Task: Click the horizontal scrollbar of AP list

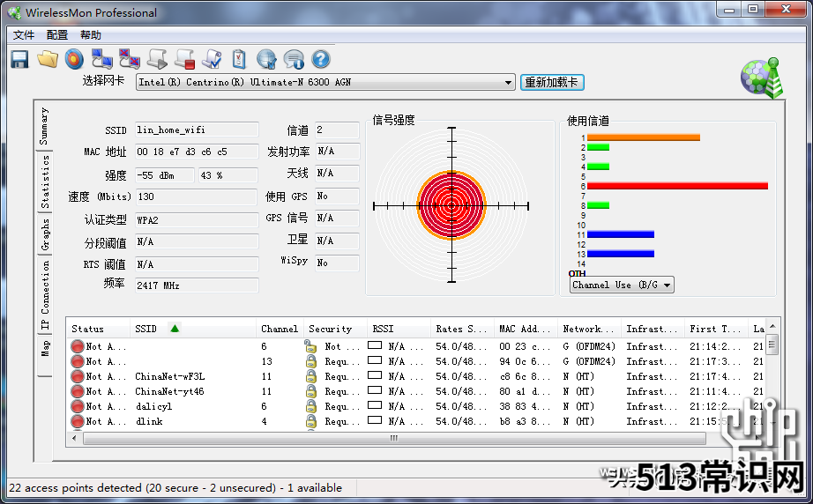Action: [x=394, y=438]
